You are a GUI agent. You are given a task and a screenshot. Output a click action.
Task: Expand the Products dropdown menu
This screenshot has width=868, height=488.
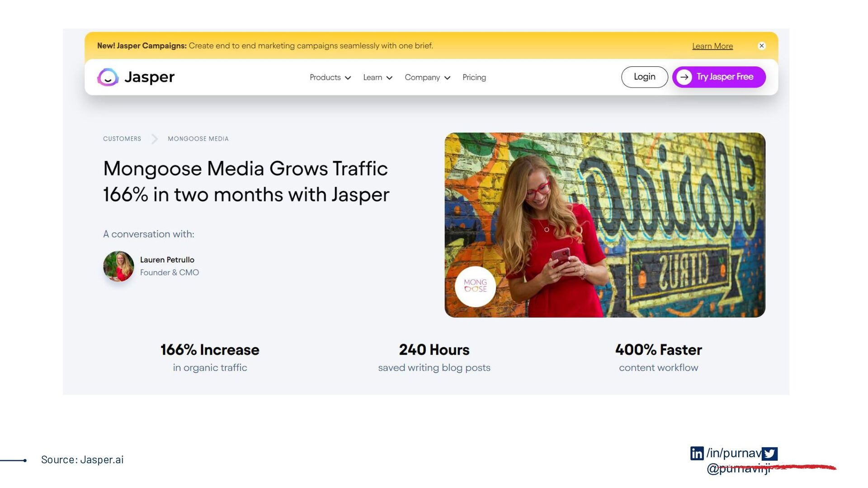[x=330, y=78]
